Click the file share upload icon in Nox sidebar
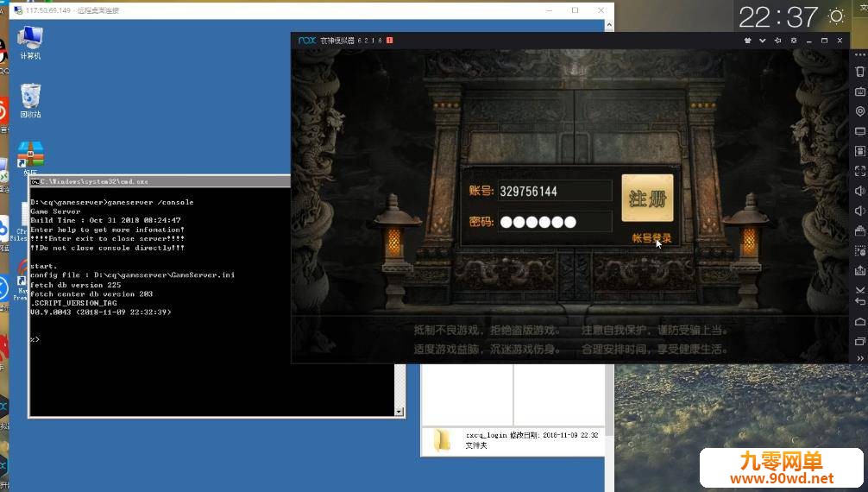This screenshot has width=868, height=492. [859, 270]
